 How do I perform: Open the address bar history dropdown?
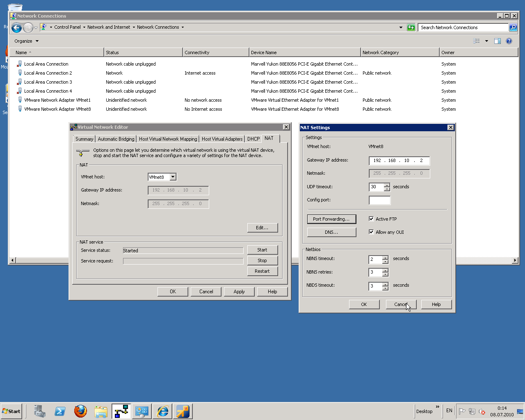pos(401,27)
